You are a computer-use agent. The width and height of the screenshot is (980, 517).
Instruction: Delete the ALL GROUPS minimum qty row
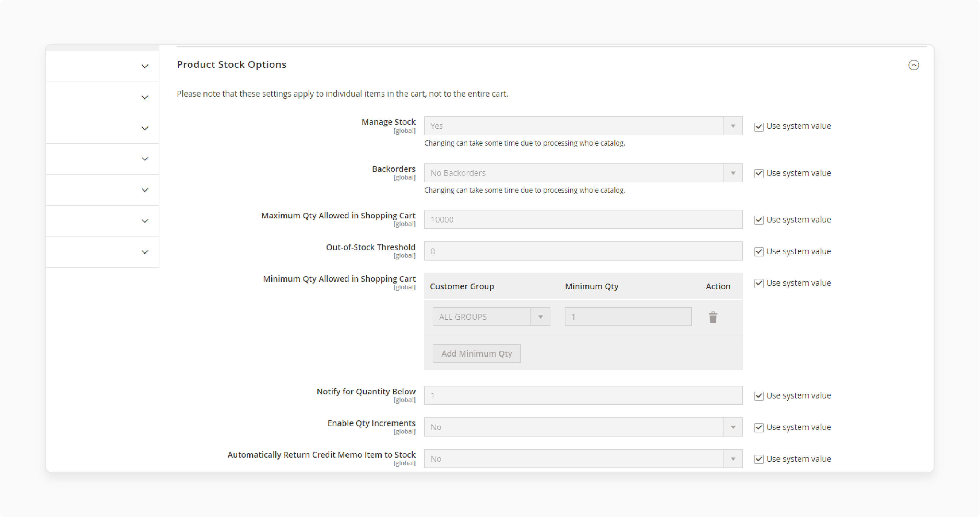713,317
